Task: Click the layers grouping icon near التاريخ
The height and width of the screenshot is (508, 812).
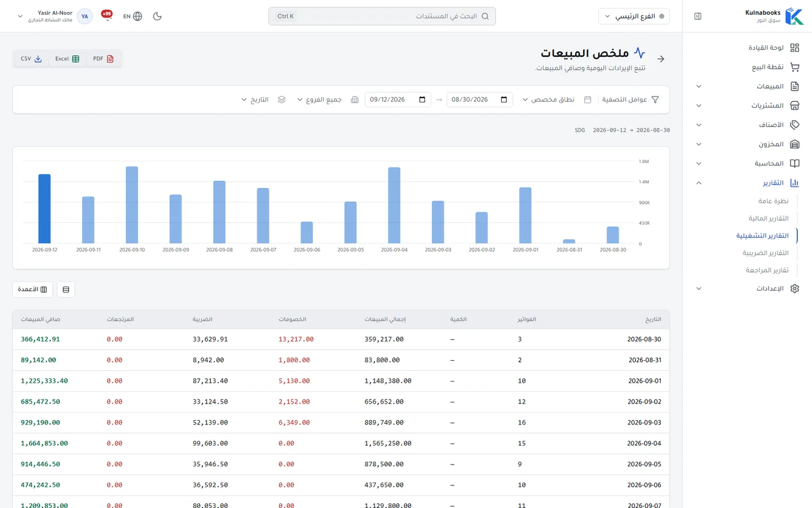Action: point(281,99)
